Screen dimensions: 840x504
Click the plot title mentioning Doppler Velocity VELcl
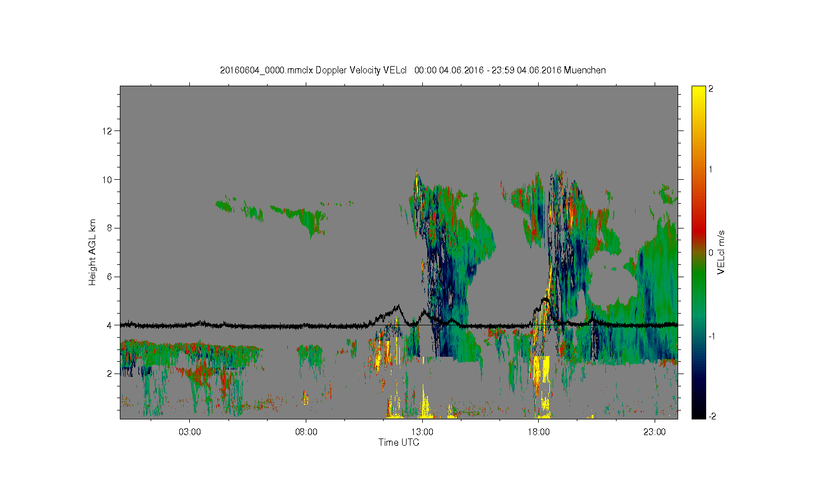pyautogui.click(x=413, y=71)
